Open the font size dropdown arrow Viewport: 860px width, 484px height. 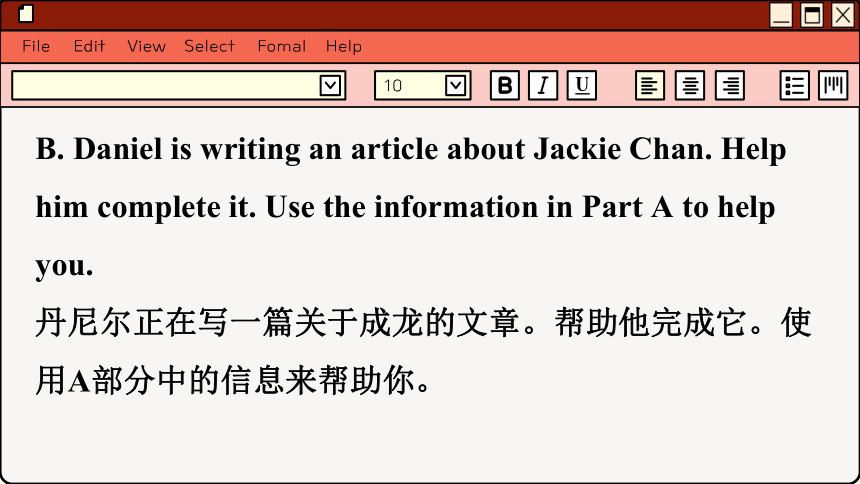[x=455, y=86]
